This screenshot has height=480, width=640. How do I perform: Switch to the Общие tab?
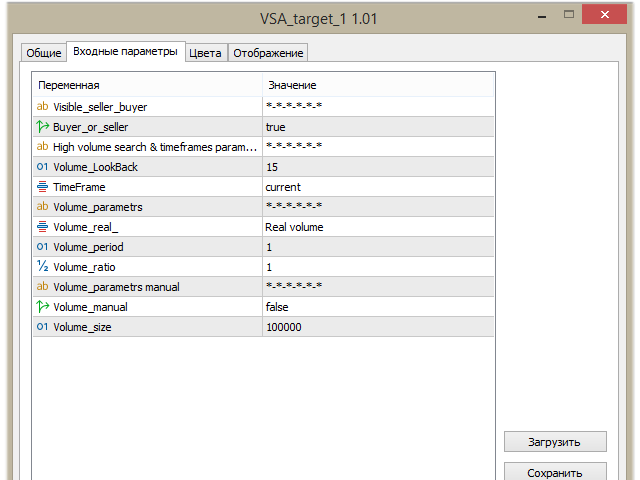(43, 53)
